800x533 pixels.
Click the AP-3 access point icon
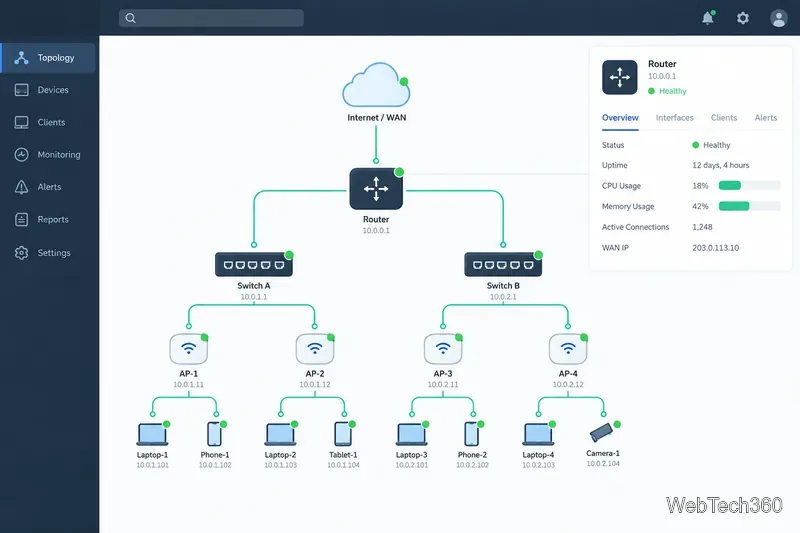(443, 349)
